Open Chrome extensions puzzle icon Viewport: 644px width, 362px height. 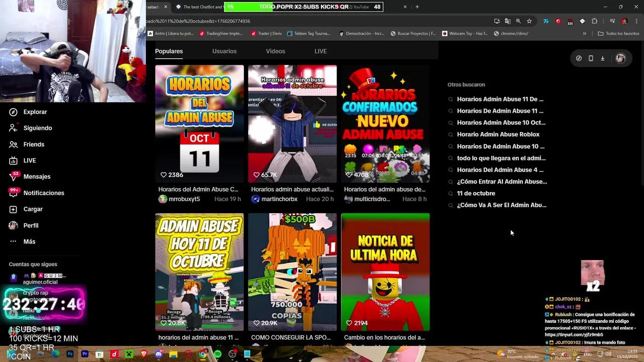pyautogui.click(x=595, y=21)
